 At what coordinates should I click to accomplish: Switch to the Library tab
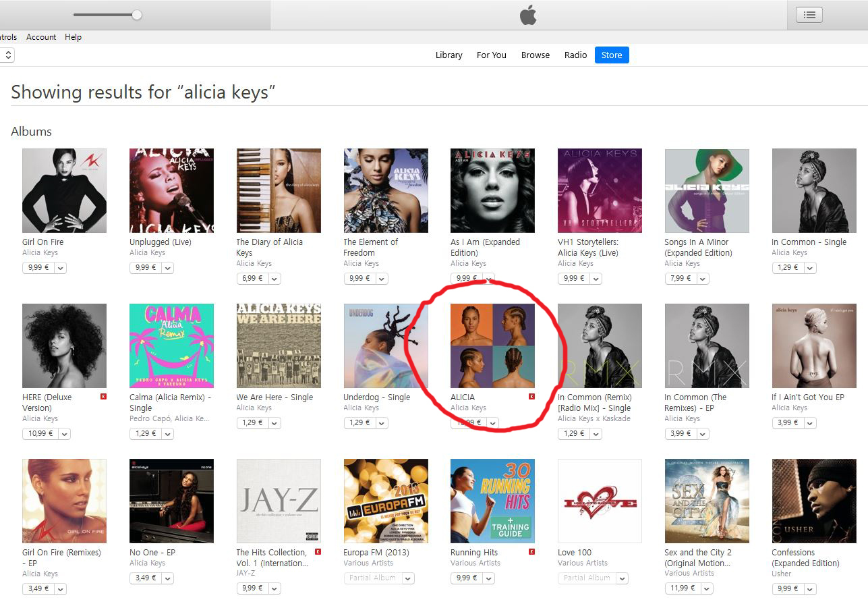coord(449,55)
